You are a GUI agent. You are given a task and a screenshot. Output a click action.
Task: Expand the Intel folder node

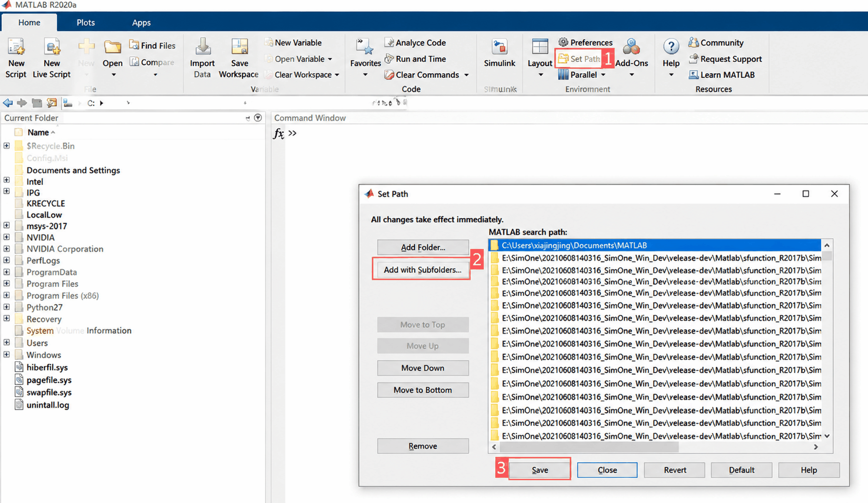click(x=7, y=179)
